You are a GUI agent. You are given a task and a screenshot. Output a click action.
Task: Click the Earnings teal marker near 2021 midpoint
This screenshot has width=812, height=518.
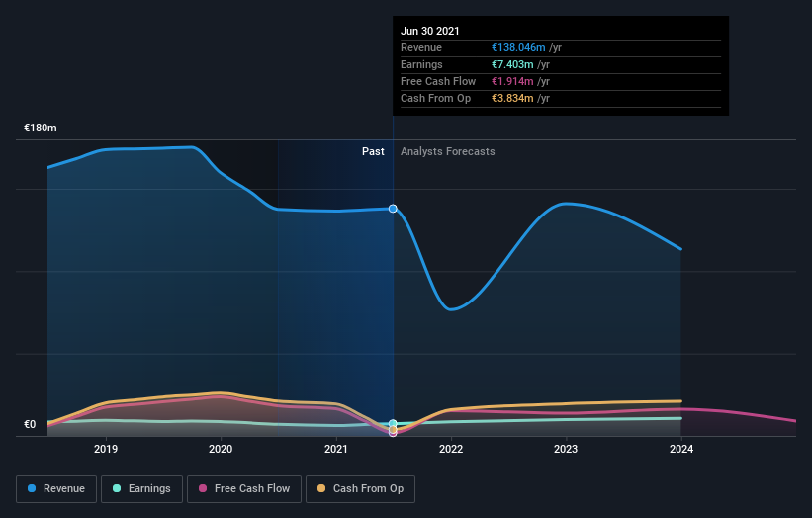[x=393, y=423]
